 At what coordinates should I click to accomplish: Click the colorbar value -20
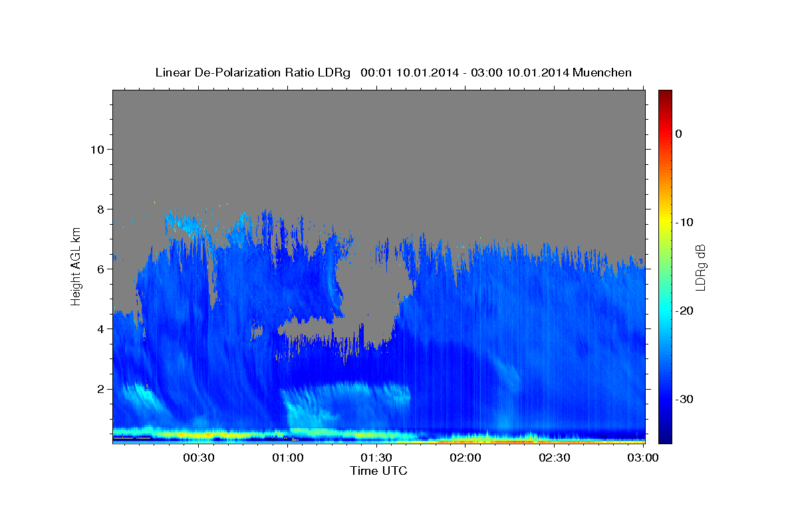pyautogui.click(x=684, y=311)
